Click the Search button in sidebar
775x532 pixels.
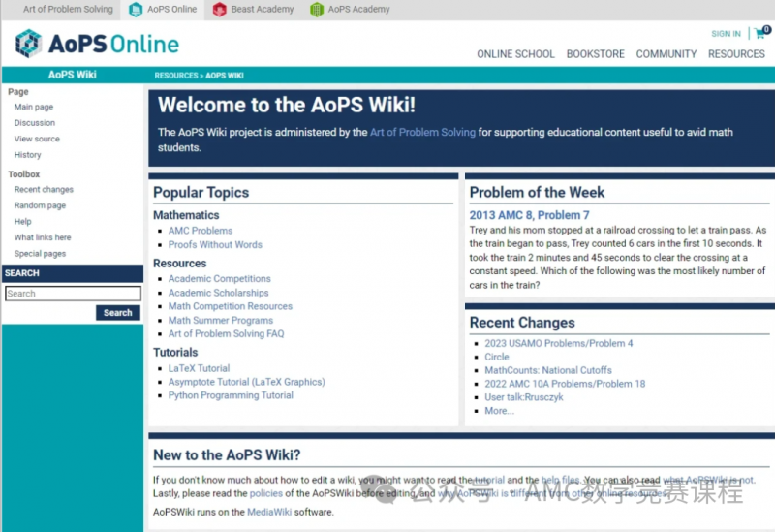(x=117, y=312)
